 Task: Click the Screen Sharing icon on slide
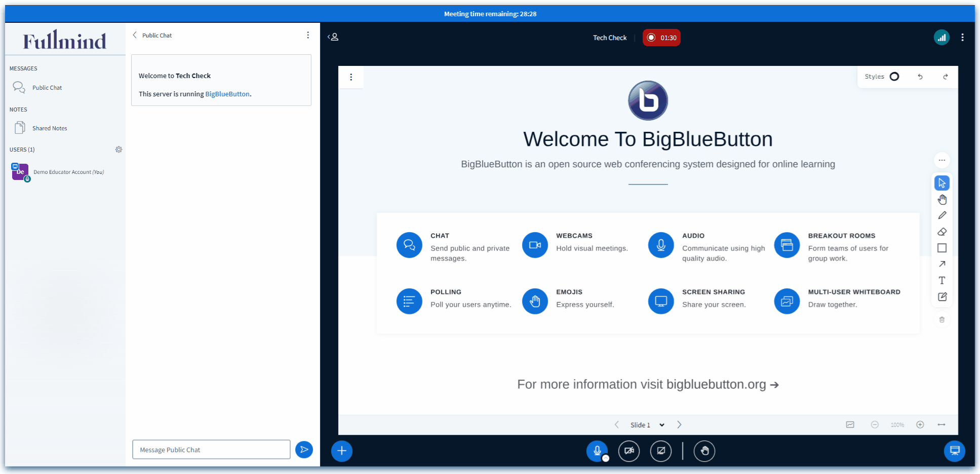pyautogui.click(x=661, y=302)
